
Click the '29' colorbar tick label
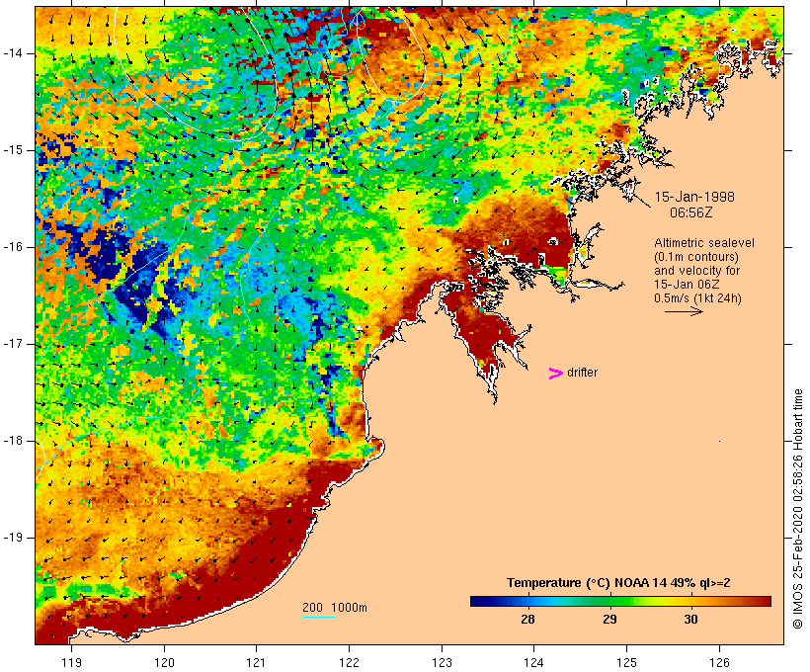(x=609, y=620)
